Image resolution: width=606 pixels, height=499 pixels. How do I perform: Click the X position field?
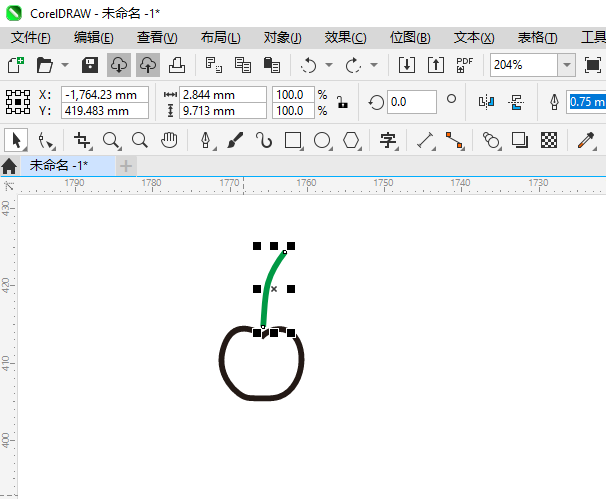[x=105, y=95]
